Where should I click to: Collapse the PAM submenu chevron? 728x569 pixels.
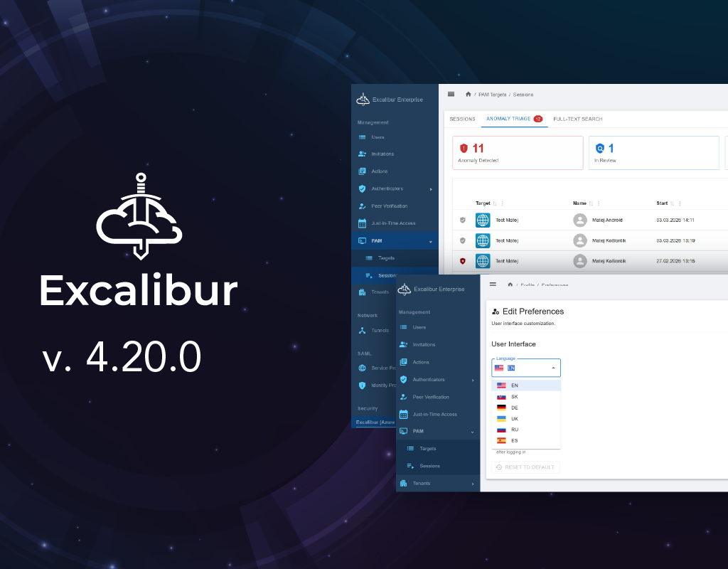tap(473, 431)
